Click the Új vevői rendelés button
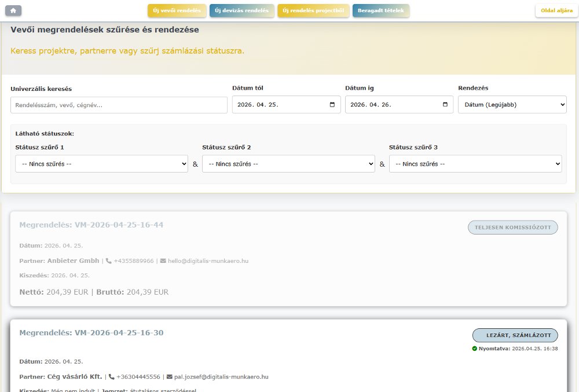This screenshot has height=392, width=579. [177, 10]
